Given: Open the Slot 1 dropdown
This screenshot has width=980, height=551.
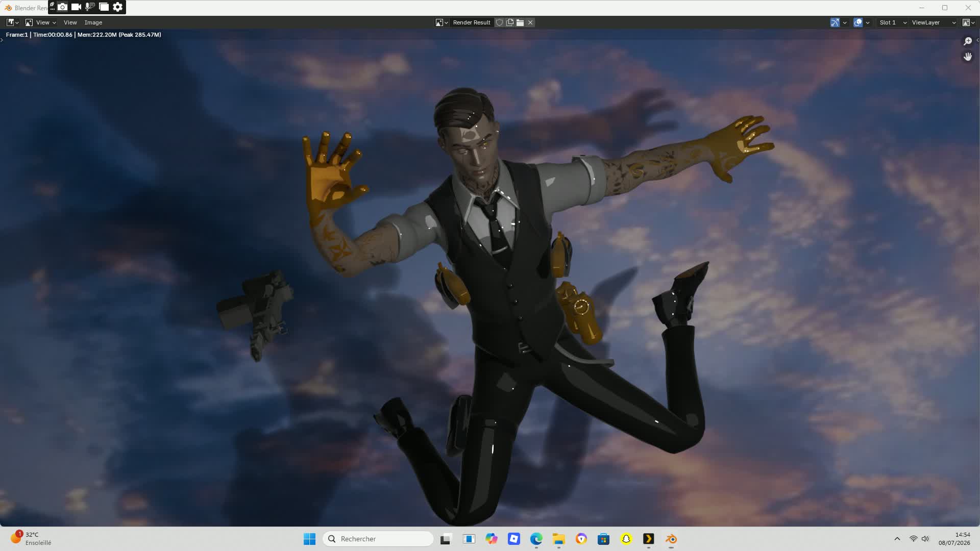Looking at the screenshot, I should [892, 22].
